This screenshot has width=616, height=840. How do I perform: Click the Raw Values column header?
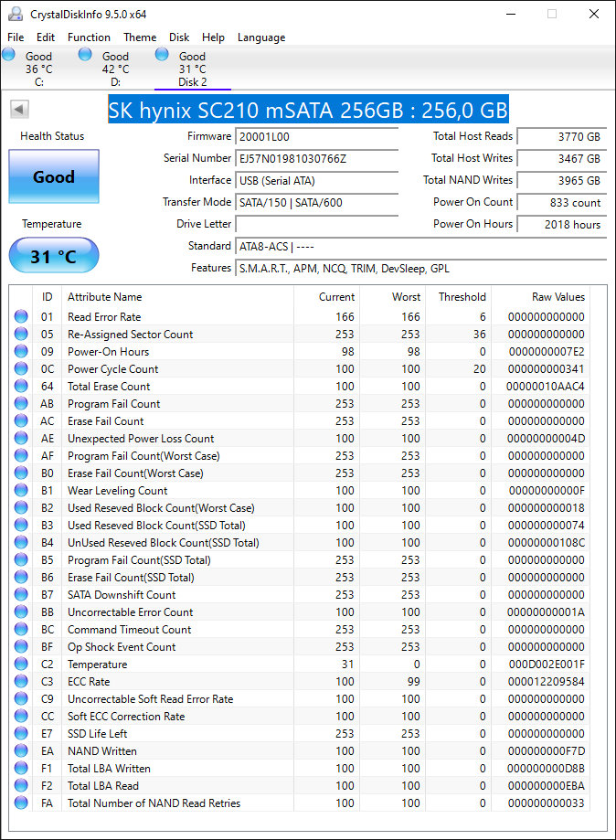(x=540, y=297)
